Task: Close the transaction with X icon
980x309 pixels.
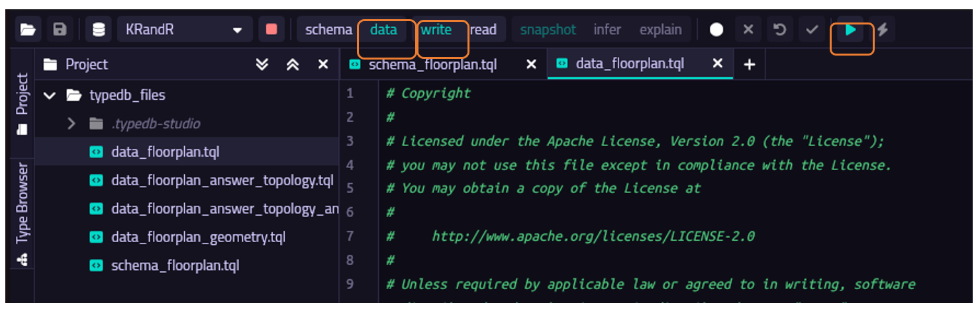Action: coord(748,30)
